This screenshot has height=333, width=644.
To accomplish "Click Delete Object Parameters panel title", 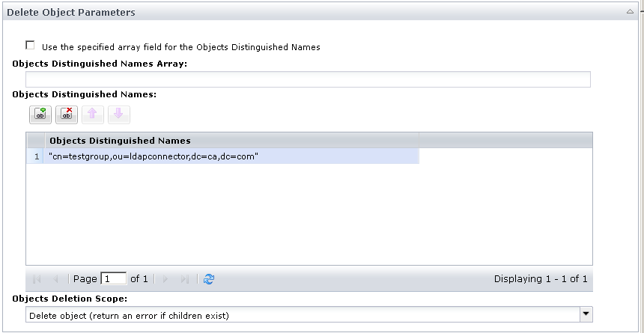I will coord(71,12).
